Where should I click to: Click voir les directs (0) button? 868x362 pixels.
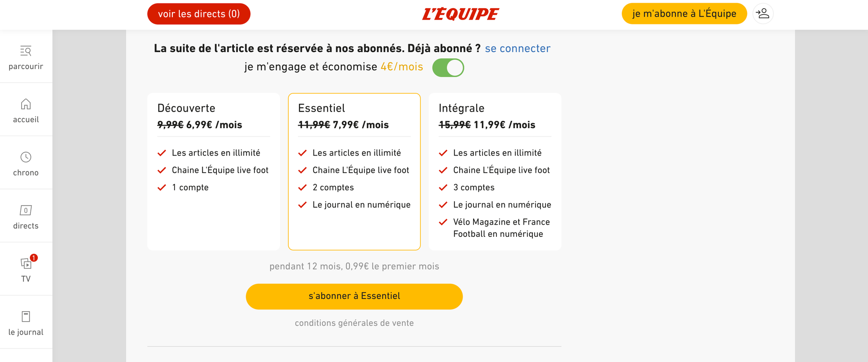tap(199, 14)
